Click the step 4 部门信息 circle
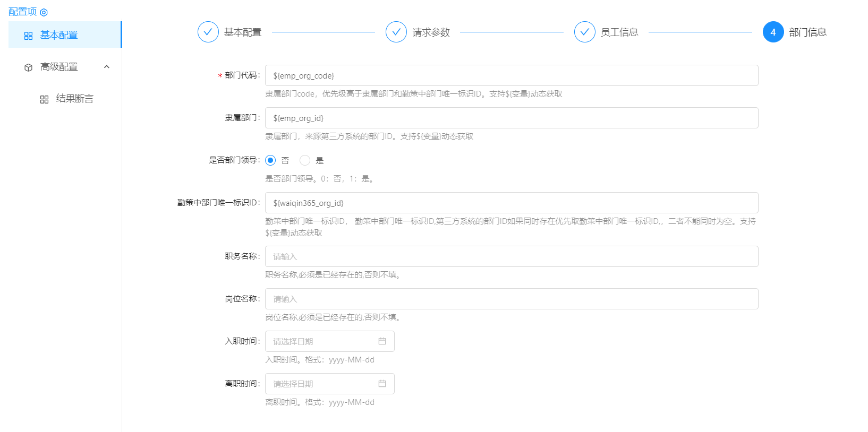868x432 pixels. coord(773,32)
